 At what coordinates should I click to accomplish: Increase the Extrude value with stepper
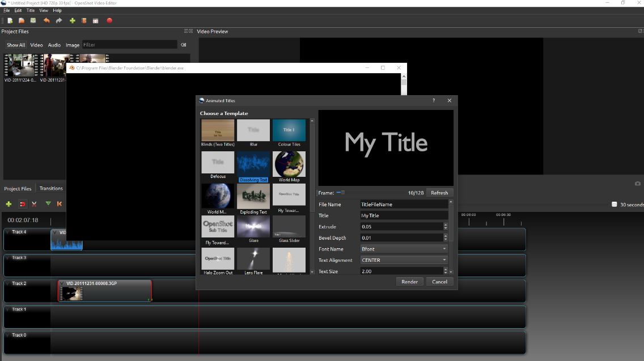point(446,224)
